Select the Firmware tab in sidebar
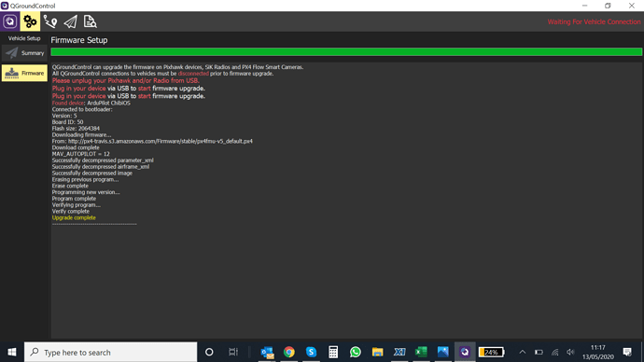This screenshot has width=644, height=362. pos(24,73)
